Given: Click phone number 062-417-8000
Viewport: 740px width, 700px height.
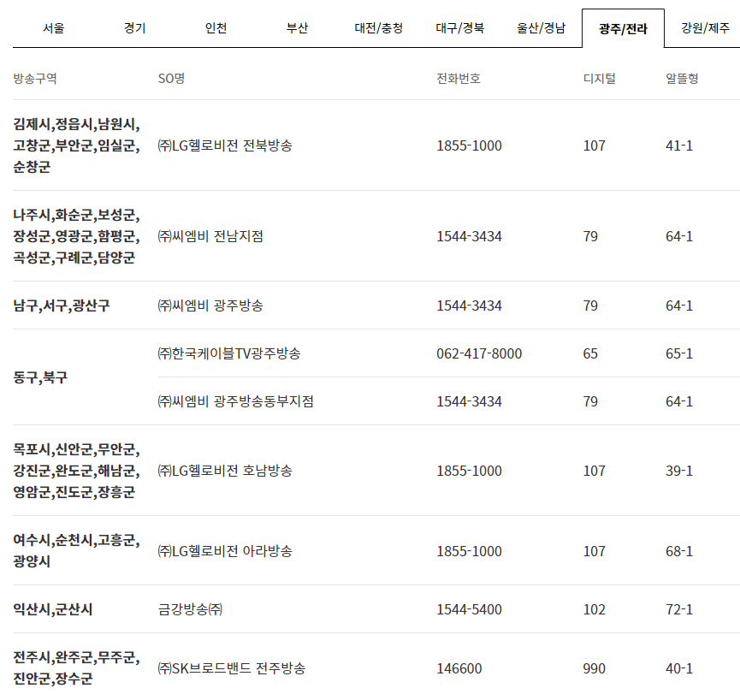Looking at the screenshot, I should [479, 353].
